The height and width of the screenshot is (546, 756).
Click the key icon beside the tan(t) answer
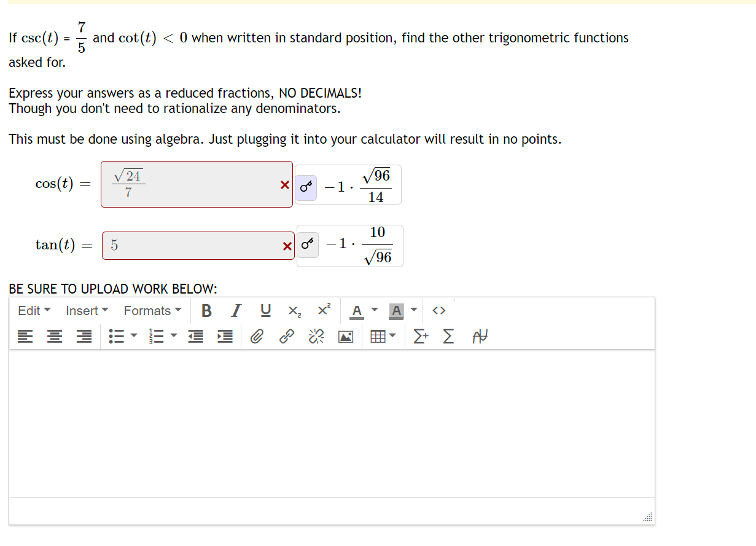tap(308, 244)
